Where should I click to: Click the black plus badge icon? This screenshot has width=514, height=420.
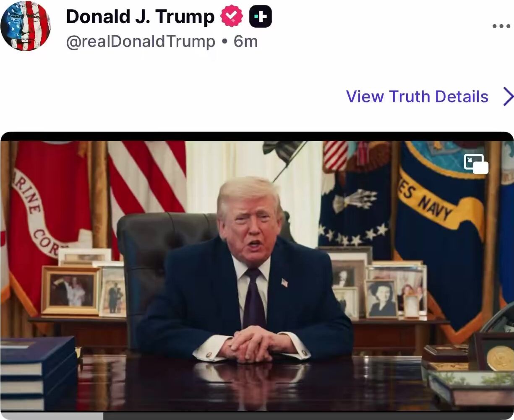click(x=261, y=17)
